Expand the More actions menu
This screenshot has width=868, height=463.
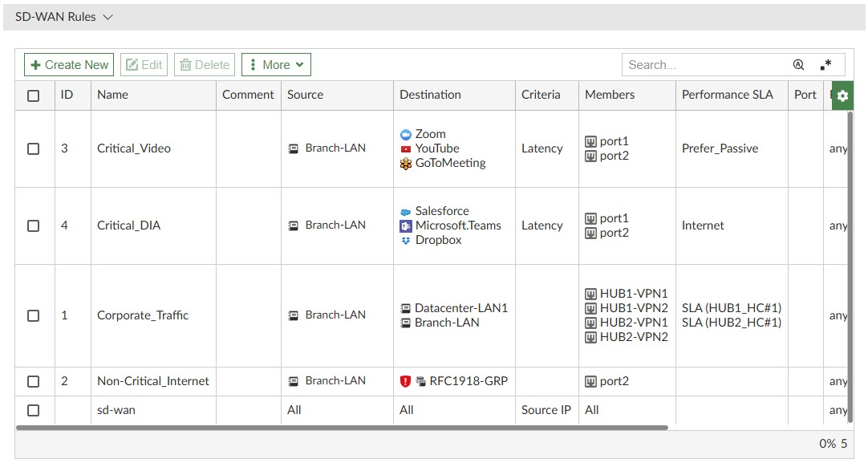[276, 64]
